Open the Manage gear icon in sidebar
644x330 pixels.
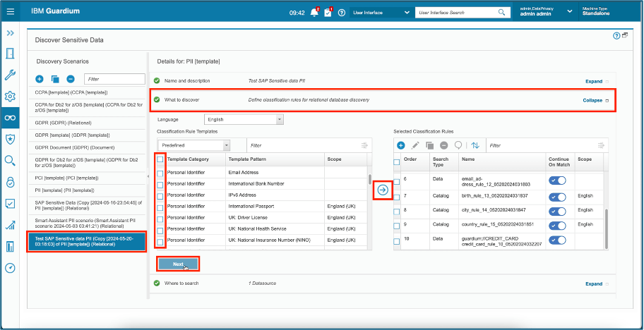(11, 97)
